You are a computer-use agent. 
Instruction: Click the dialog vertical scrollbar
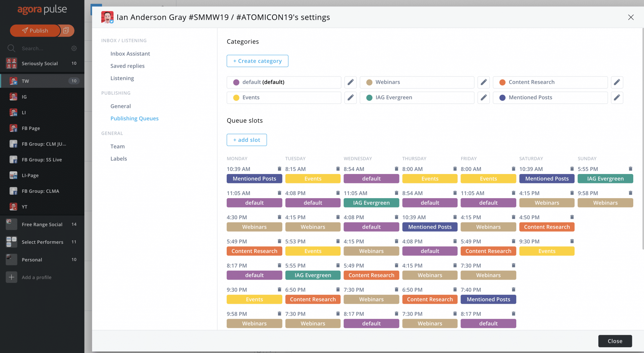[643, 139]
